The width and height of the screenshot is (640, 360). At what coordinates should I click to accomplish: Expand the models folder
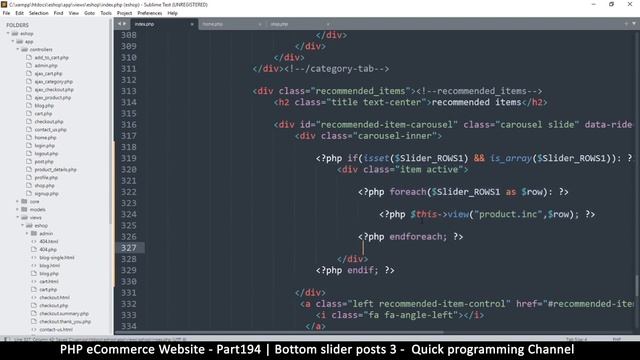pyautogui.click(x=18, y=209)
